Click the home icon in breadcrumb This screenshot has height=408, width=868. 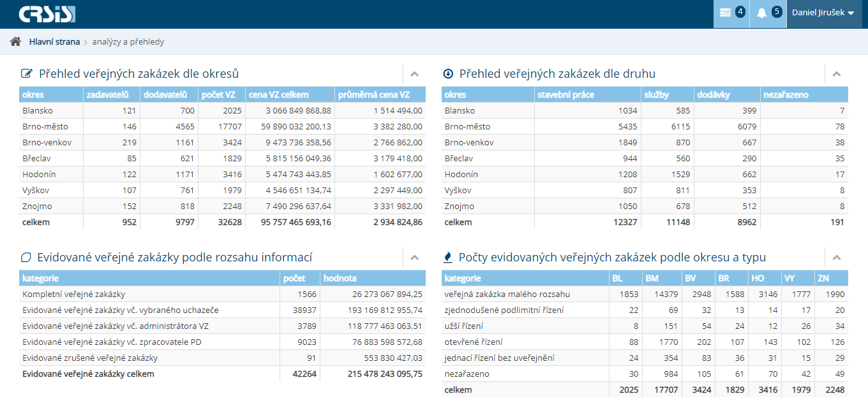tap(15, 42)
